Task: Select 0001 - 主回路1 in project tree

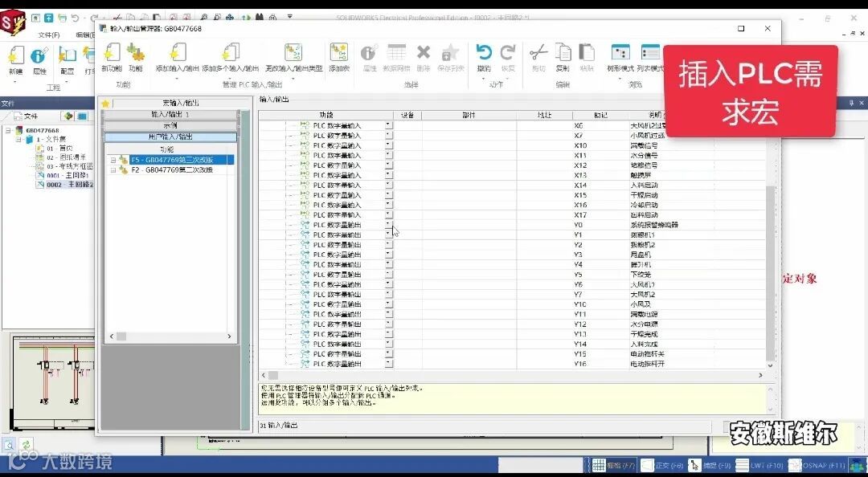Action: 67,175
